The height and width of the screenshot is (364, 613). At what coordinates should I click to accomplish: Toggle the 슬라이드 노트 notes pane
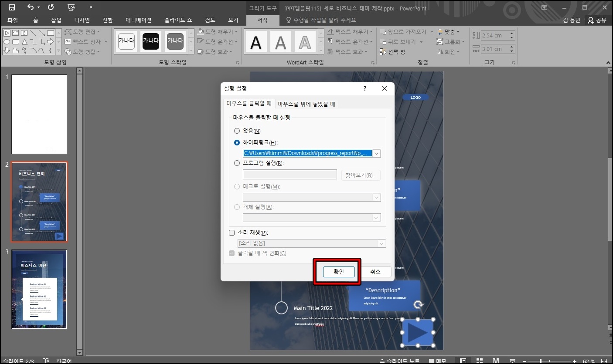[400, 361]
